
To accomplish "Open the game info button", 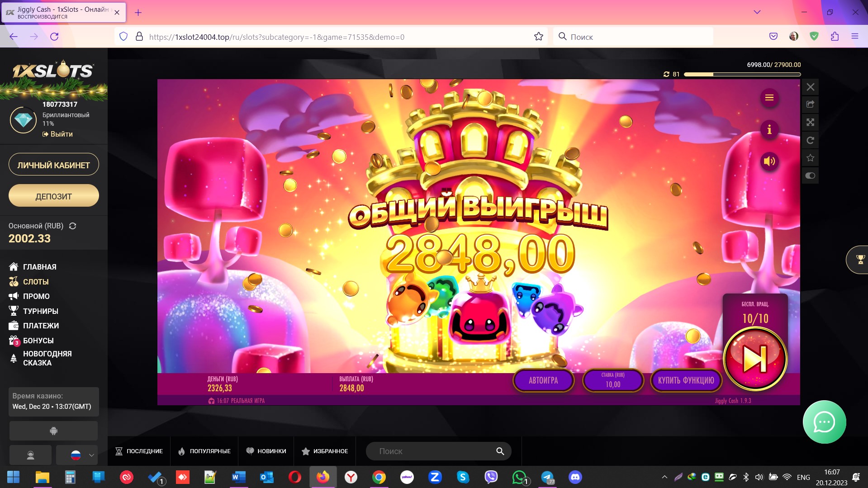I will 769,130.
